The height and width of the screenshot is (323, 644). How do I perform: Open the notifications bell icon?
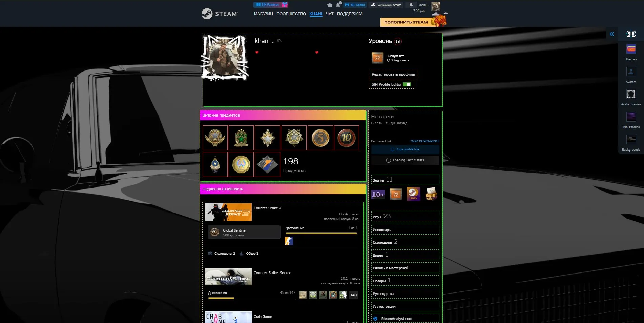click(411, 5)
